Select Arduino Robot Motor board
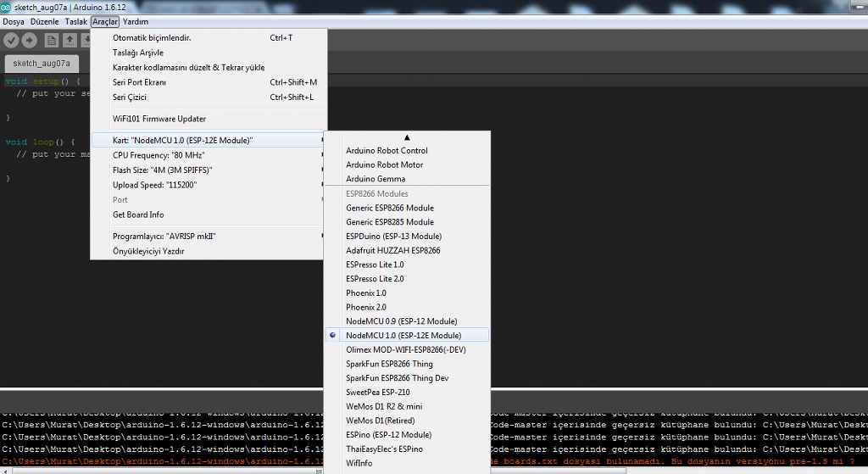This screenshot has width=868, height=474. [407, 165]
